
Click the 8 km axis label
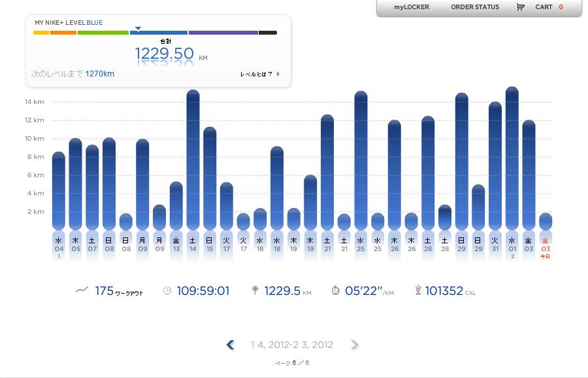36,157
